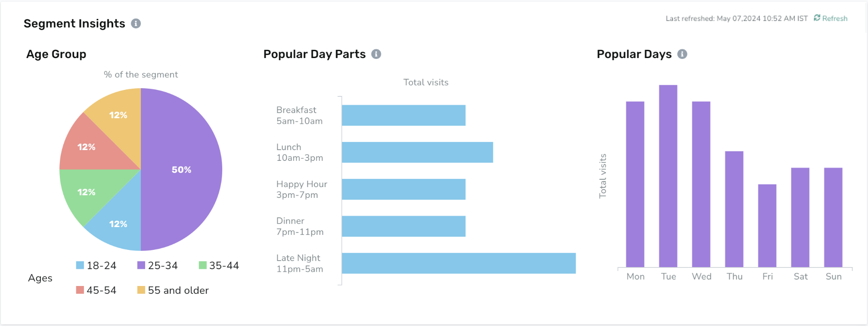Click the Late Night visits bar
The image size is (868, 326).
click(x=459, y=263)
